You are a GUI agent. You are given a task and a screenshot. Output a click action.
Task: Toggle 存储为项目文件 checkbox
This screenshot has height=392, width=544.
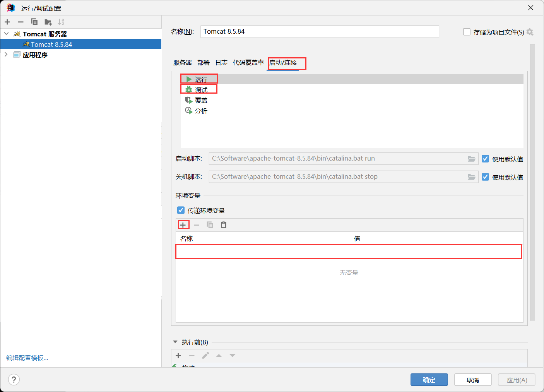point(467,32)
